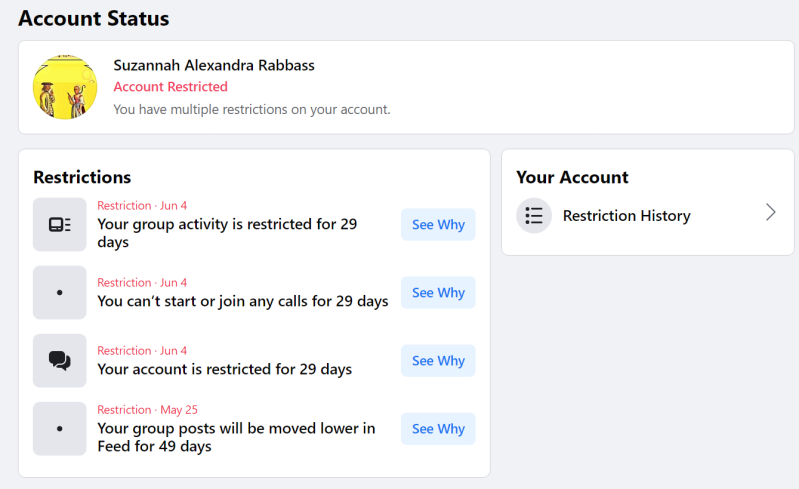Viewport: 799px width, 489px height.
Task: Select the group activity restricted for 29 days text
Action: click(x=227, y=233)
